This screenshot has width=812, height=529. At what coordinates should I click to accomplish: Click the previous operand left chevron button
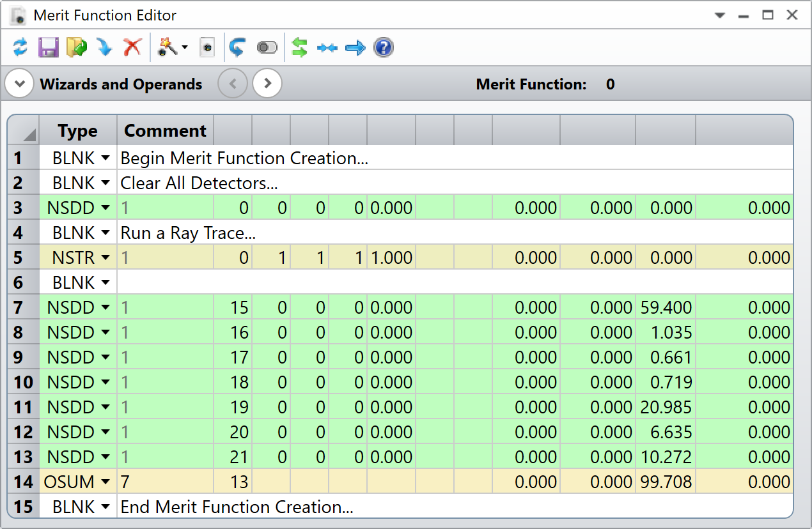tap(233, 84)
